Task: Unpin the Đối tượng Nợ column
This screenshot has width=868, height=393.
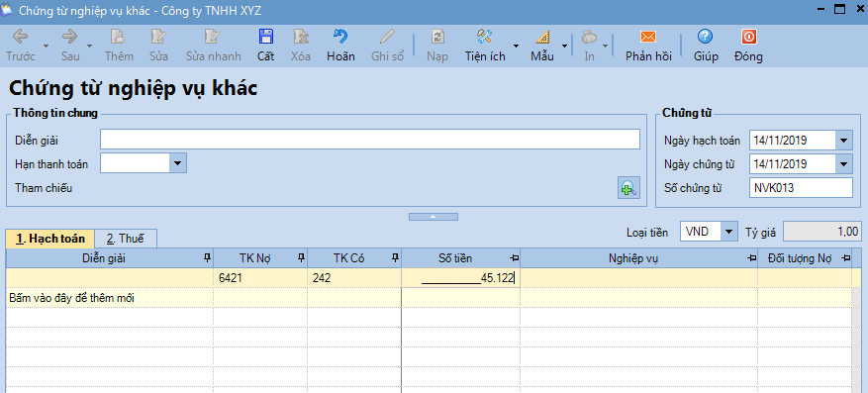Action: (846, 258)
